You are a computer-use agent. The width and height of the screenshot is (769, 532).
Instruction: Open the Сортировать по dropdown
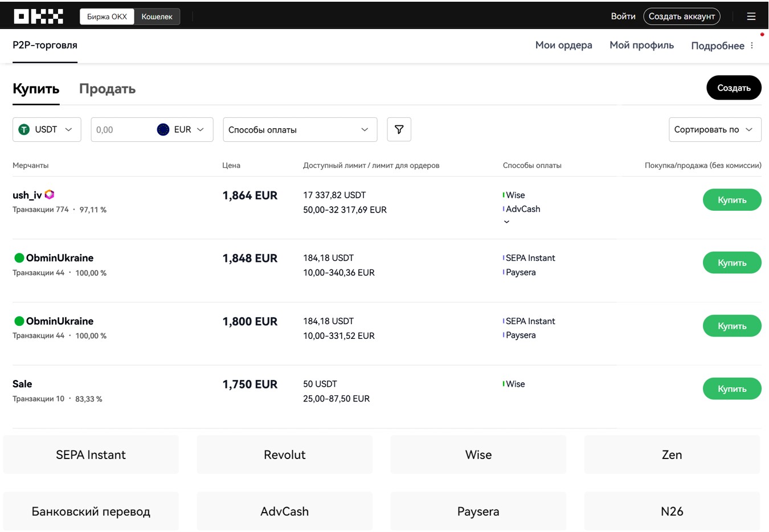tap(714, 129)
